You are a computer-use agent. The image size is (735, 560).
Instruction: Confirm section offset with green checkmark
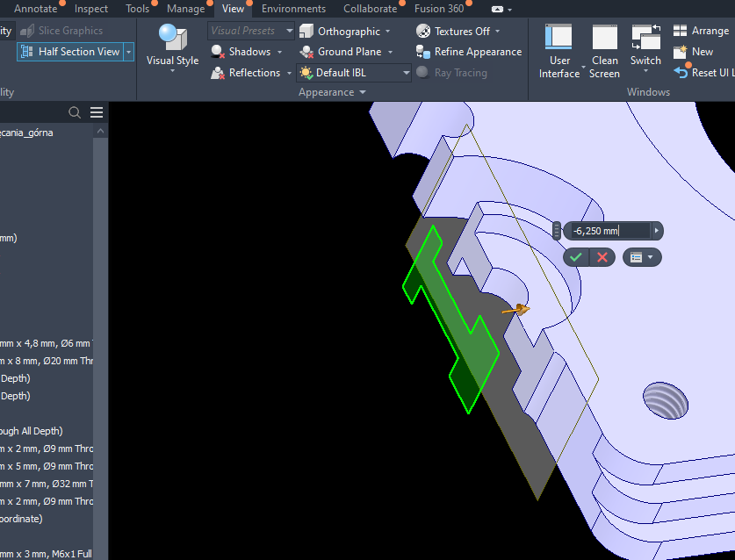(x=576, y=257)
